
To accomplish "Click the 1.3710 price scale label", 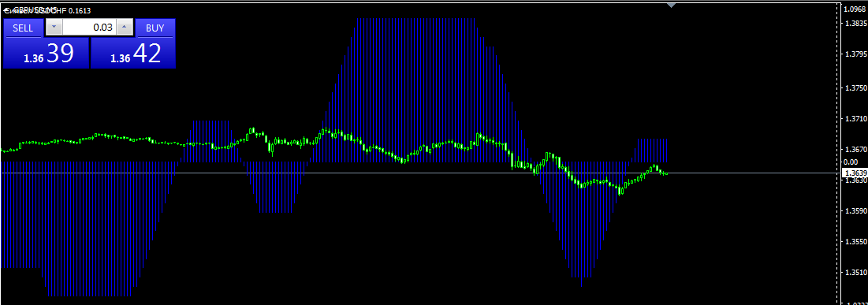I will coord(855,118).
